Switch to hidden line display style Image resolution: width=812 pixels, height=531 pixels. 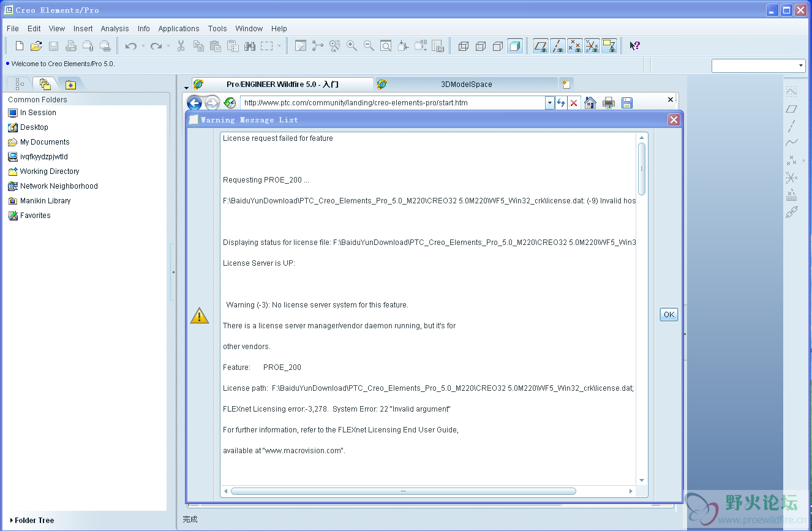point(481,46)
